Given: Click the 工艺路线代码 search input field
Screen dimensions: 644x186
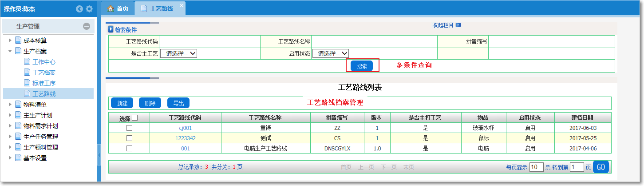Looking at the screenshot, I should 209,41.
